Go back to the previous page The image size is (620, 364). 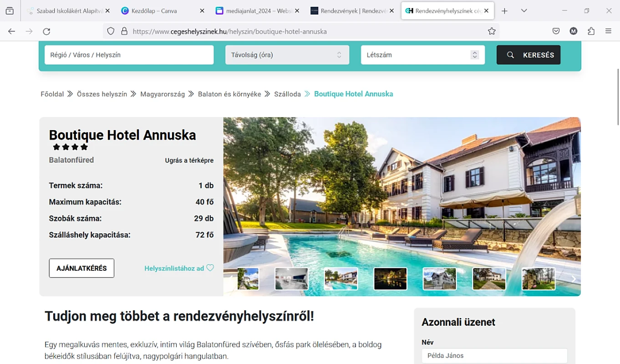click(12, 31)
